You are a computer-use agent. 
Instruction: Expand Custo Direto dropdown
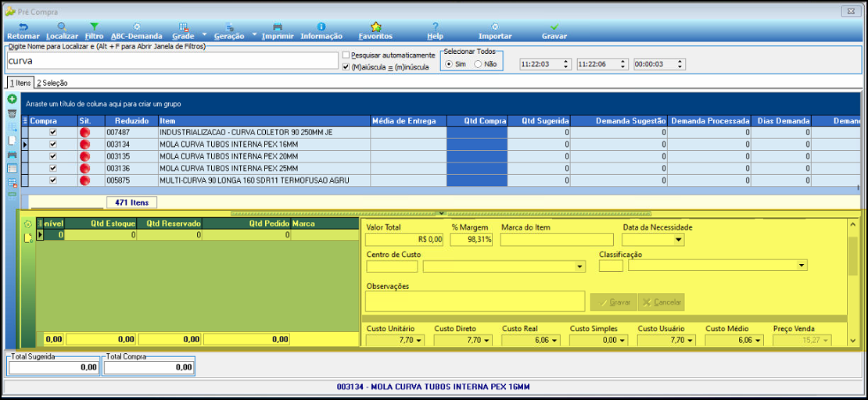(x=486, y=341)
